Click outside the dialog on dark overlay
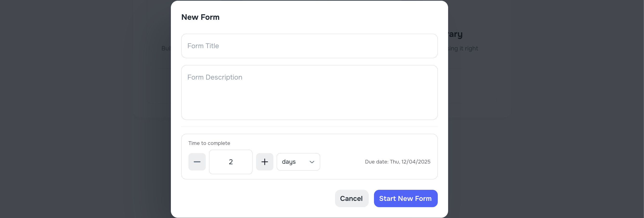This screenshot has width=644, height=218. pyautogui.click(x=75, y=109)
